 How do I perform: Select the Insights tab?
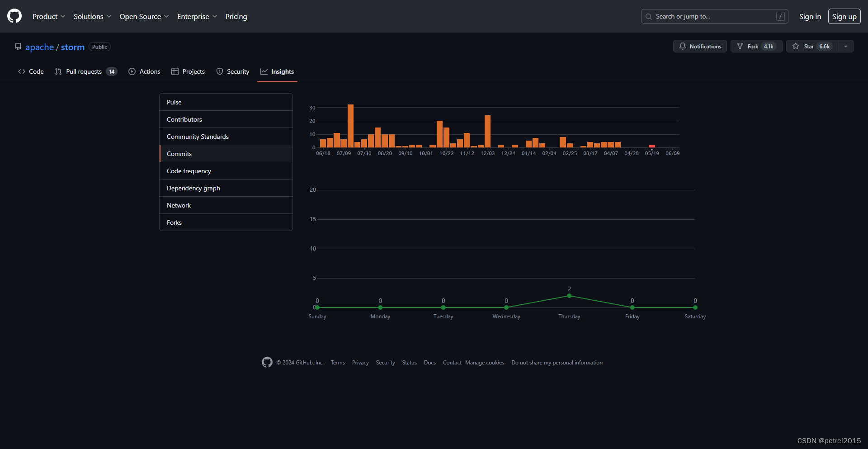click(x=277, y=71)
